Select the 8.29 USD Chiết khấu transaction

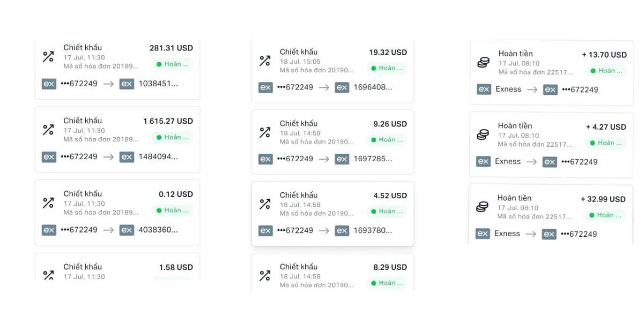click(333, 272)
